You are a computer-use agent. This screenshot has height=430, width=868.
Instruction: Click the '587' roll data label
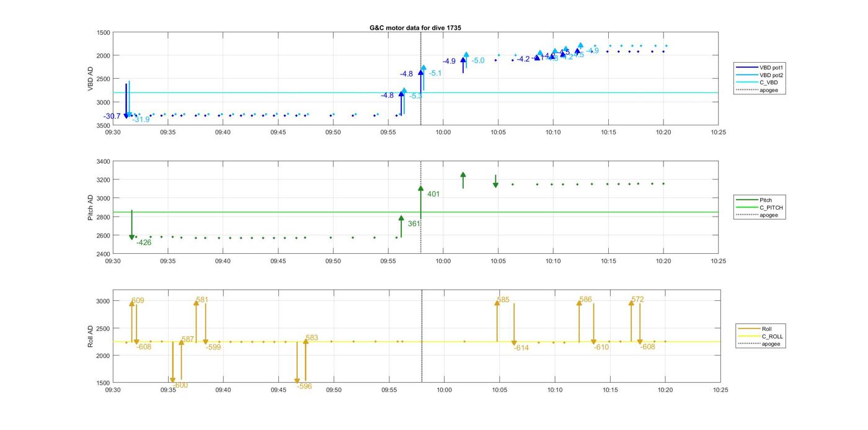pyautogui.click(x=188, y=340)
